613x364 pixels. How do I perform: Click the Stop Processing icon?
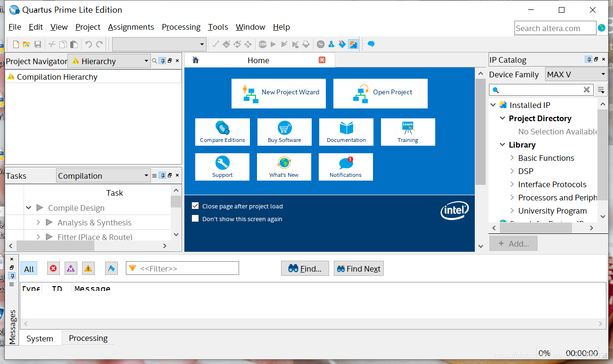[x=262, y=44]
